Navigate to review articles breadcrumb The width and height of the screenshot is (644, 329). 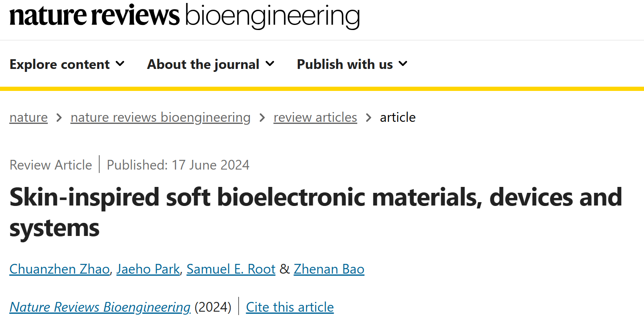tap(315, 117)
